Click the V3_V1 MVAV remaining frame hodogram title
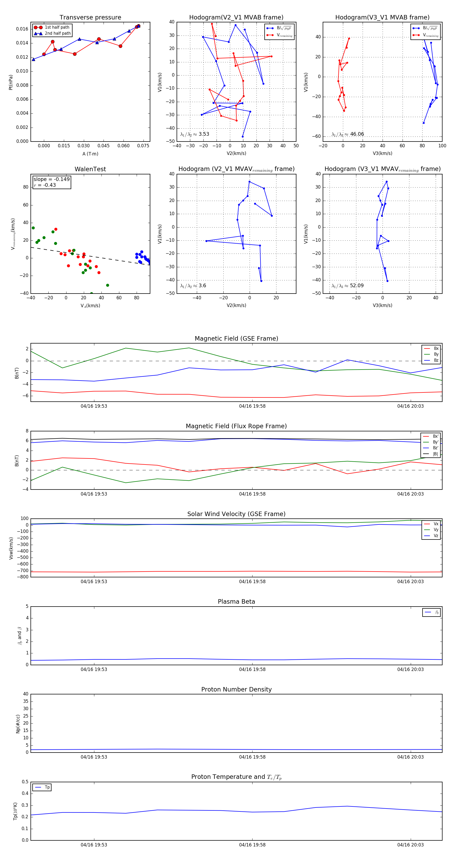 coord(382,169)
